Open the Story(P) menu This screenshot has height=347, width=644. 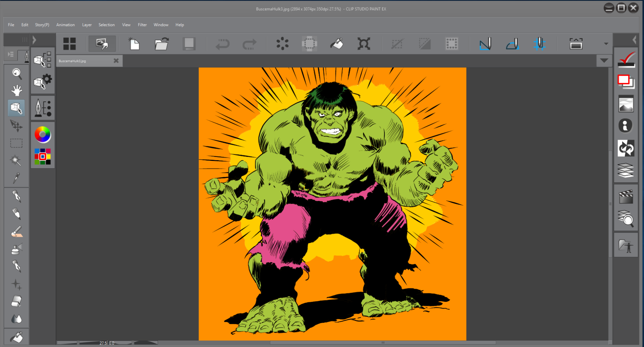coord(42,25)
